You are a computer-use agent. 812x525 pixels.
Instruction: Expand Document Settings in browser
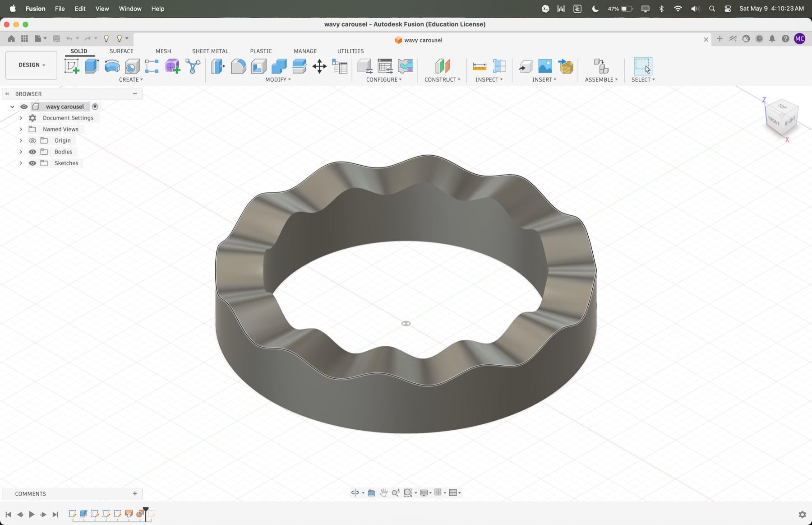click(21, 118)
